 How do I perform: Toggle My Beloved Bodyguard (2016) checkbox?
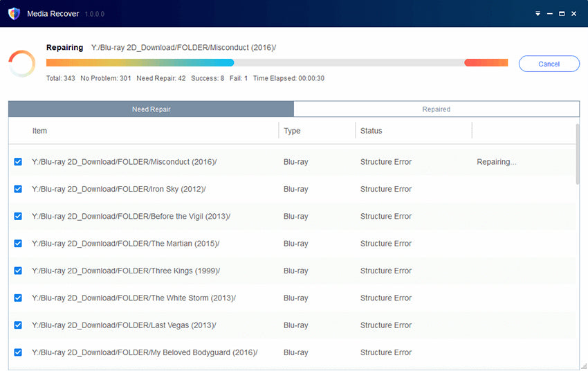coord(18,352)
